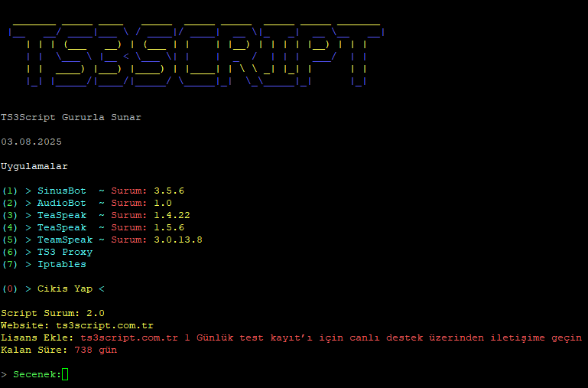Click AudioBot version number 1.0

(163, 203)
